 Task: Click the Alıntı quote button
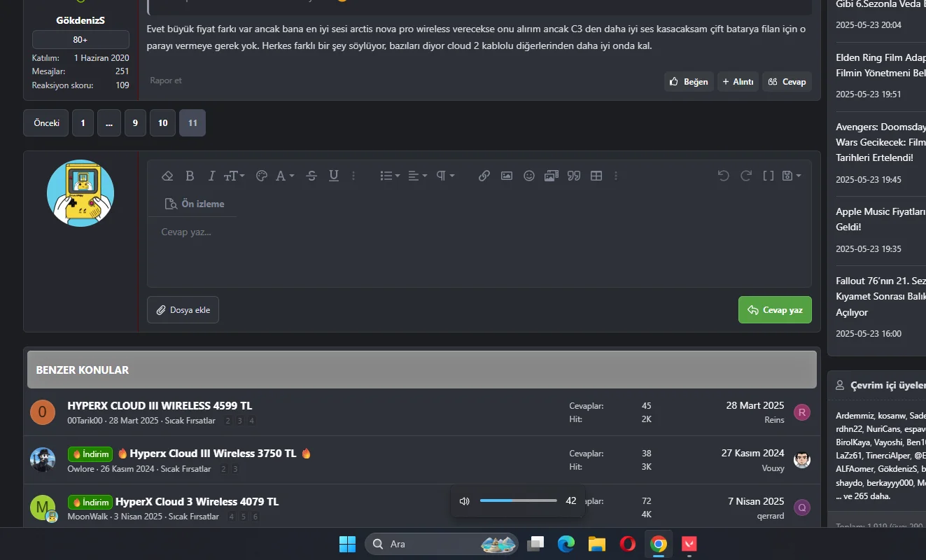[x=738, y=82]
